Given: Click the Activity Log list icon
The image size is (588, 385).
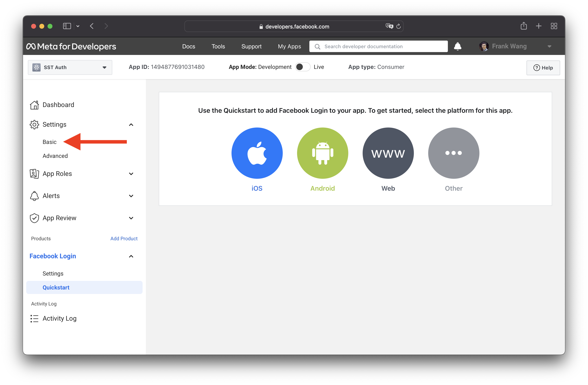Looking at the screenshot, I should click(x=34, y=319).
